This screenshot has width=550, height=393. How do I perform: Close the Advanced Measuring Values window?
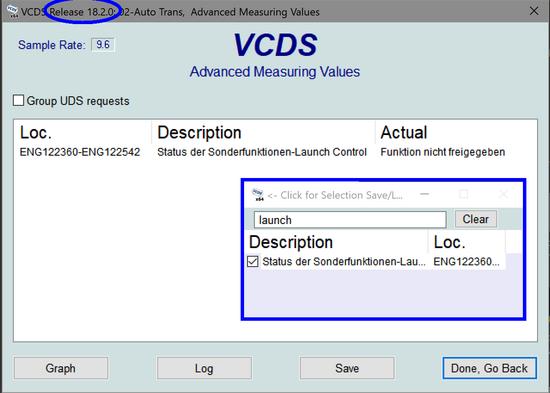click(534, 11)
